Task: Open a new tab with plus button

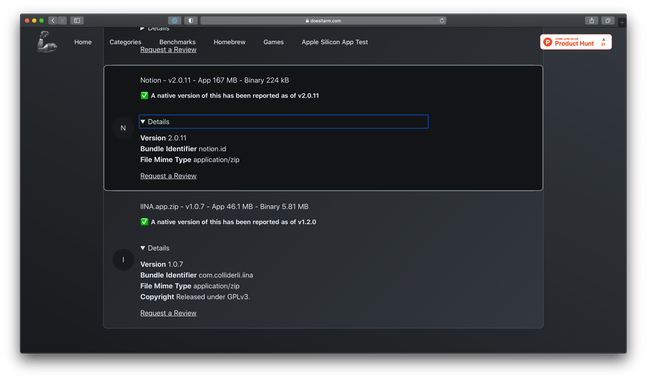Action: [x=622, y=22]
